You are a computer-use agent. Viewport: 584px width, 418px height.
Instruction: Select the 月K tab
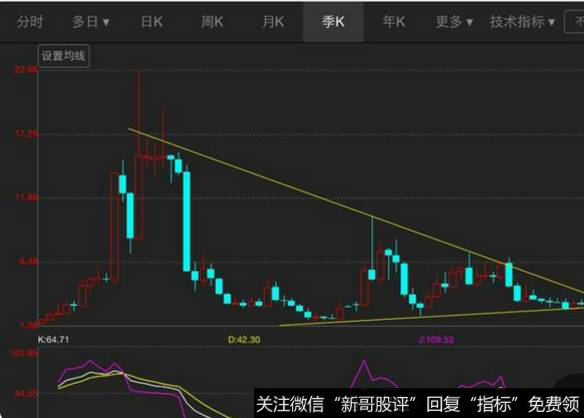273,22
